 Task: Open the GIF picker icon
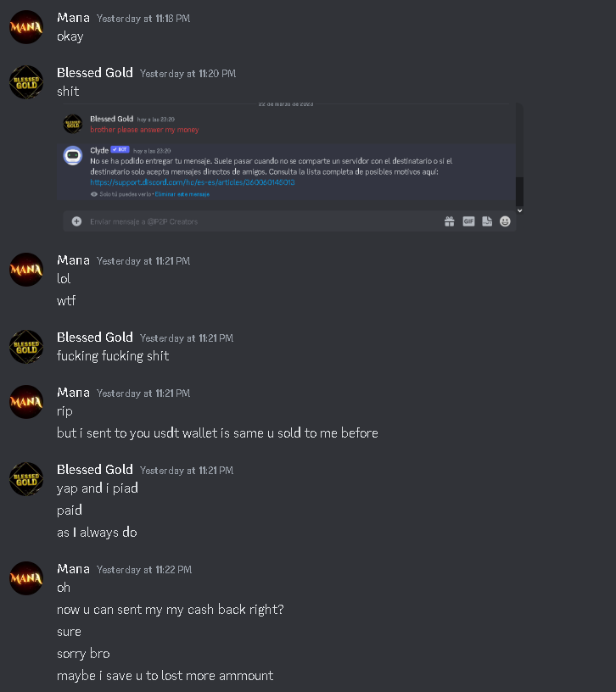468,221
